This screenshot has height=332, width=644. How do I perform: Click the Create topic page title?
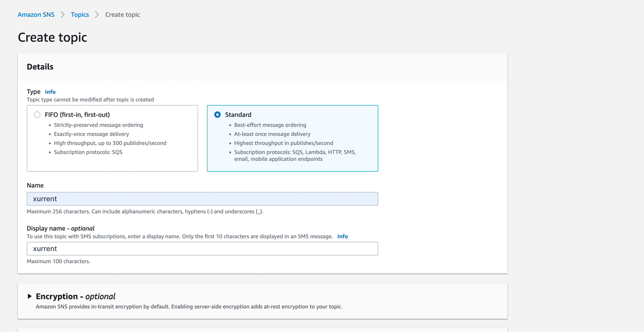pyautogui.click(x=52, y=37)
